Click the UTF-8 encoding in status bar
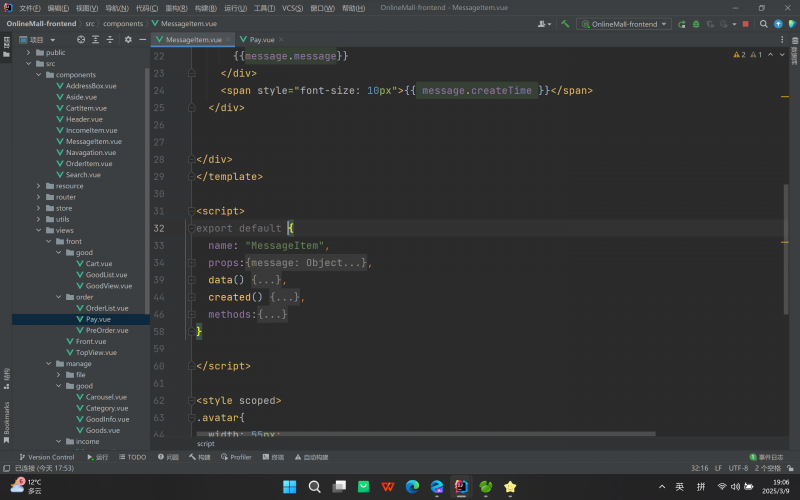Screen dimensions: 800x500 click(738, 468)
